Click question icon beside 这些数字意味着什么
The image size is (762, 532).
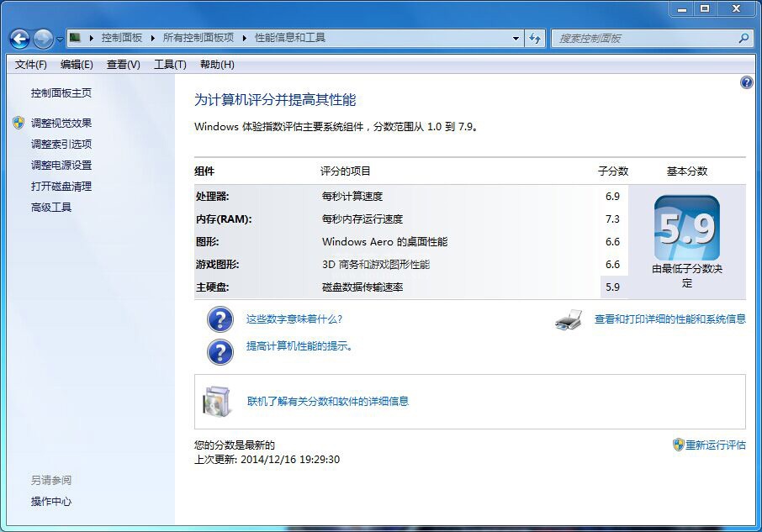[220, 319]
